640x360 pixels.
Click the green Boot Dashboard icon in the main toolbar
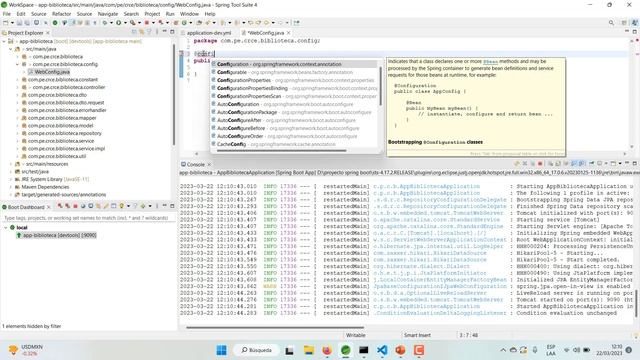[55, 23]
